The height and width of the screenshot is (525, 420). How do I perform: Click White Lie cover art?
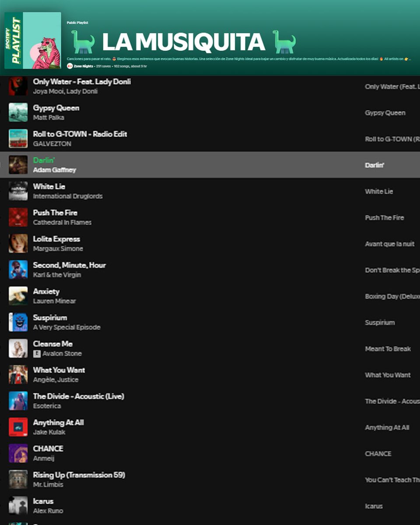pos(18,191)
